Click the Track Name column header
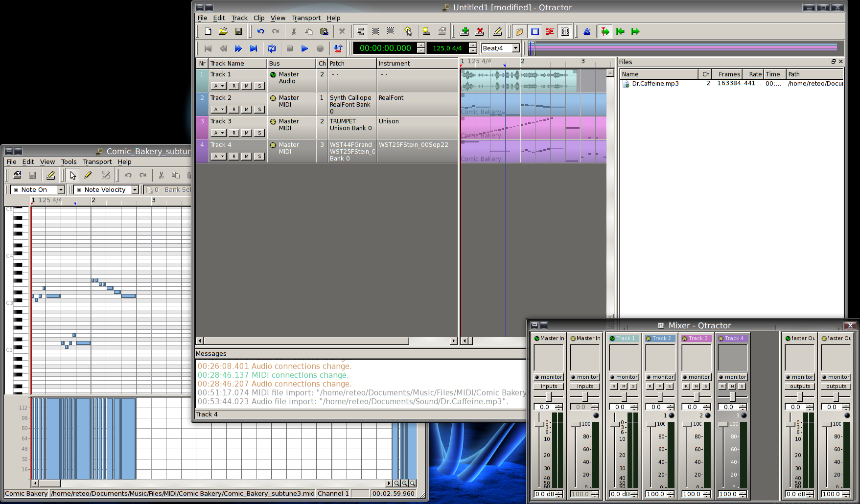 pos(237,64)
